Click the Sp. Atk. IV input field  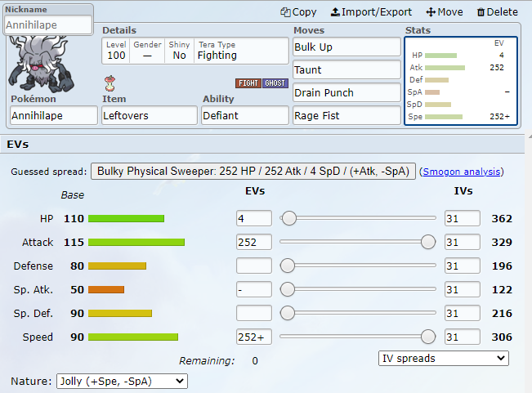click(463, 289)
